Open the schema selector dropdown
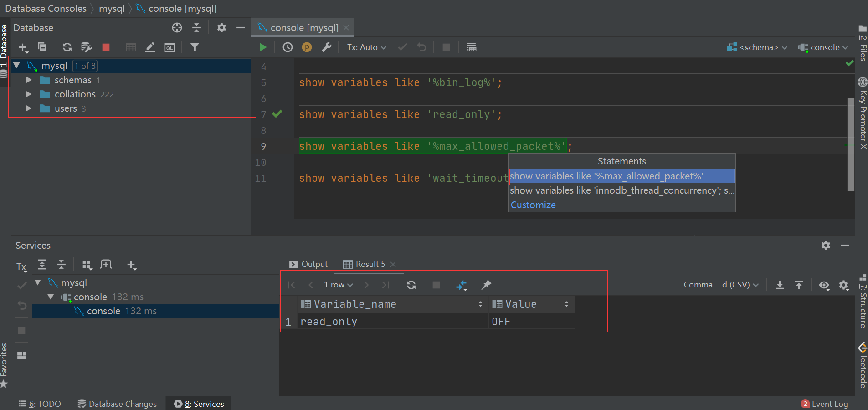 757,47
